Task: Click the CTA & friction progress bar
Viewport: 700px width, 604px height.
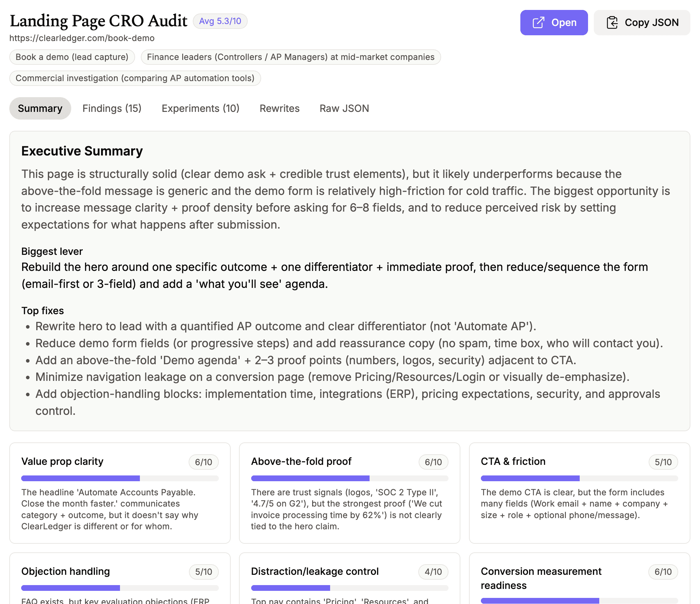Action: coord(579,478)
